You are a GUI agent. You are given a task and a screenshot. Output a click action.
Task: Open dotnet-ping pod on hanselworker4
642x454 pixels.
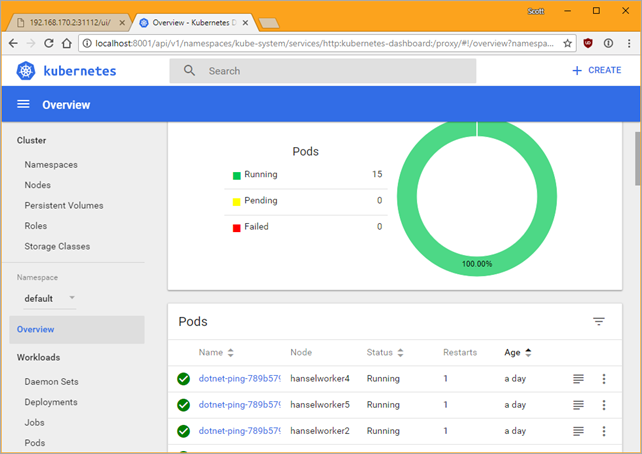[240, 379]
